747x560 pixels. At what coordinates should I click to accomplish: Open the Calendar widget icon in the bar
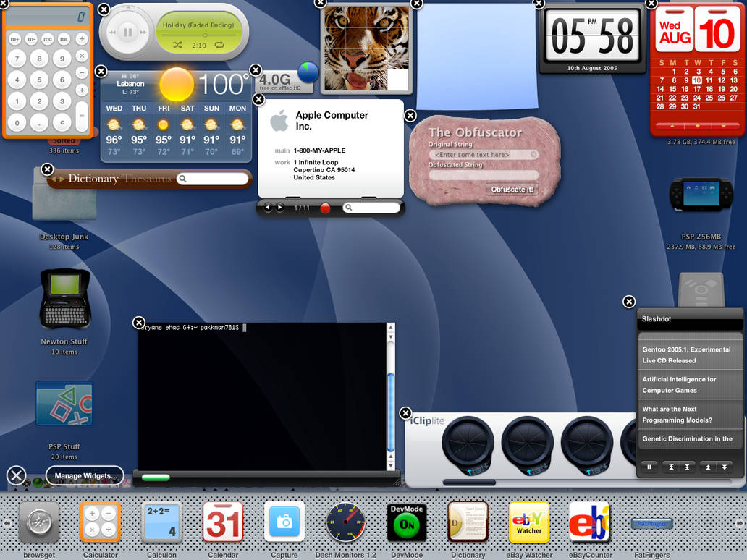(x=223, y=522)
